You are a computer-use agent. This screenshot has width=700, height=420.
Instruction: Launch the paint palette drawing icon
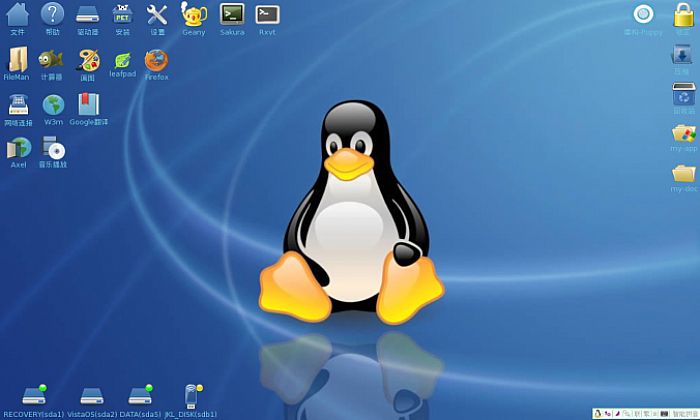[88, 60]
